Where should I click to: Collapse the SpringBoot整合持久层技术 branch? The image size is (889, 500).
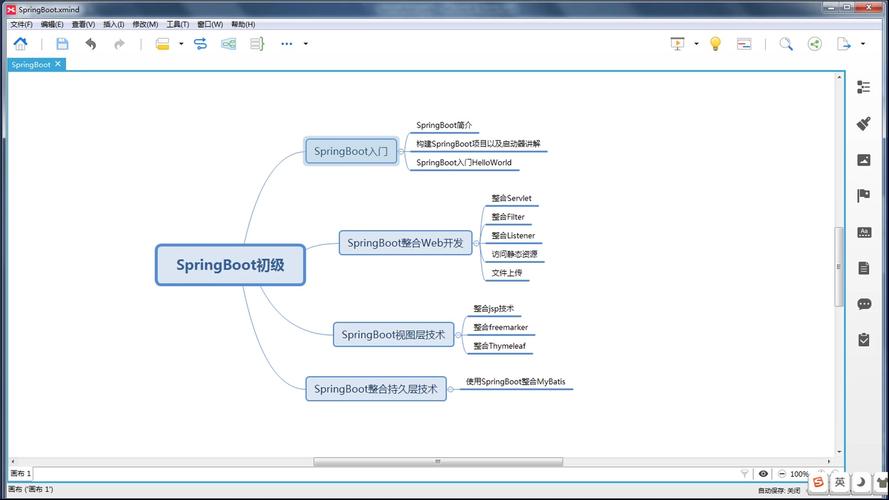coord(450,389)
